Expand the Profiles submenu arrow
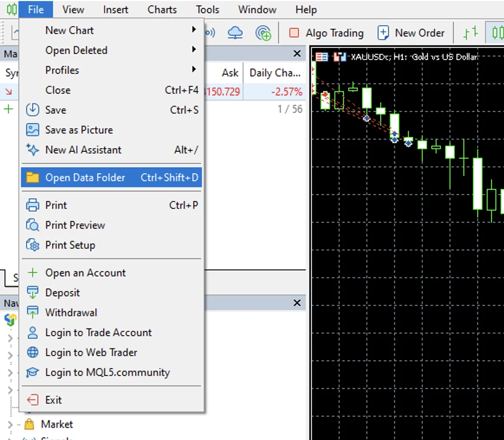Screen dimensions: 504x440 pyautogui.click(x=194, y=69)
